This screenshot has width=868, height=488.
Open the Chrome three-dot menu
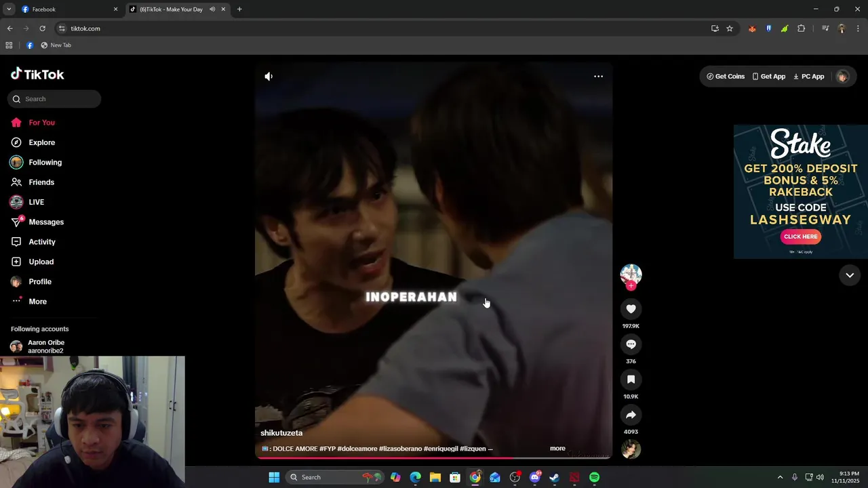click(858, 28)
